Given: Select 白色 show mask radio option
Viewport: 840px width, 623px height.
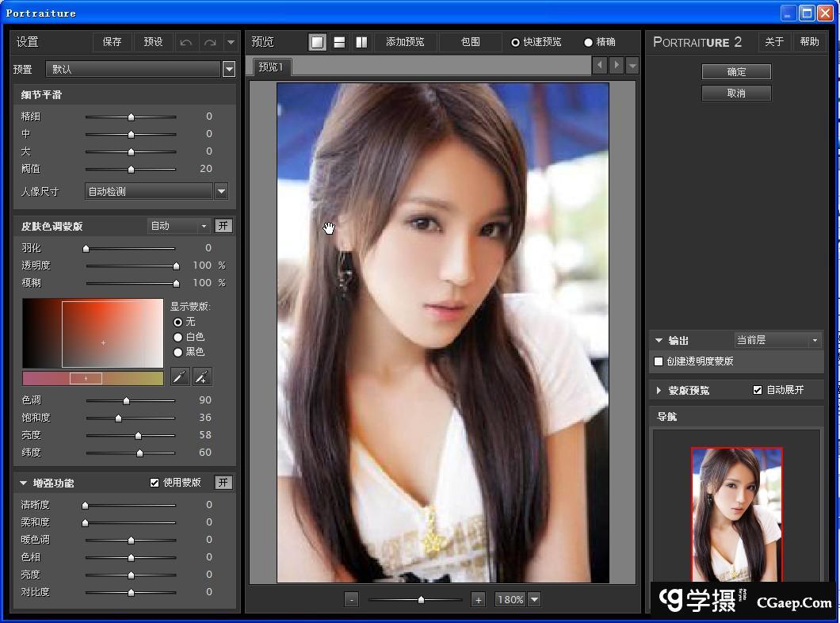Looking at the screenshot, I should [x=178, y=337].
